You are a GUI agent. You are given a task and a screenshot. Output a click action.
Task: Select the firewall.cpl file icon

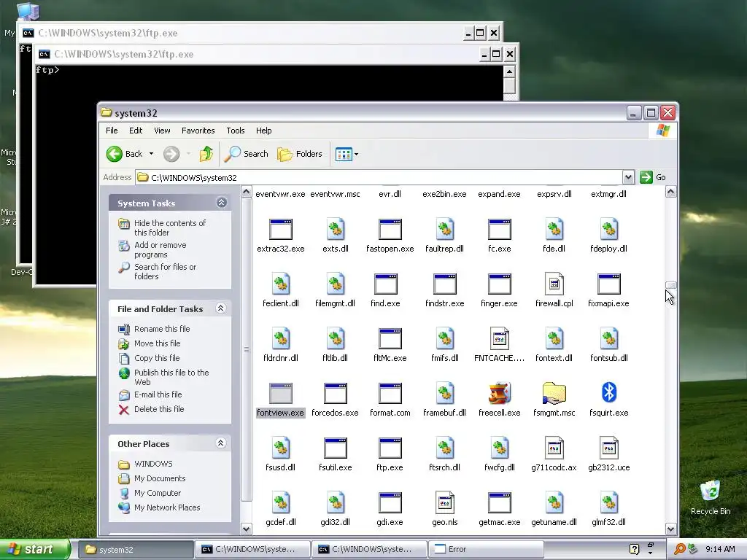[554, 284]
